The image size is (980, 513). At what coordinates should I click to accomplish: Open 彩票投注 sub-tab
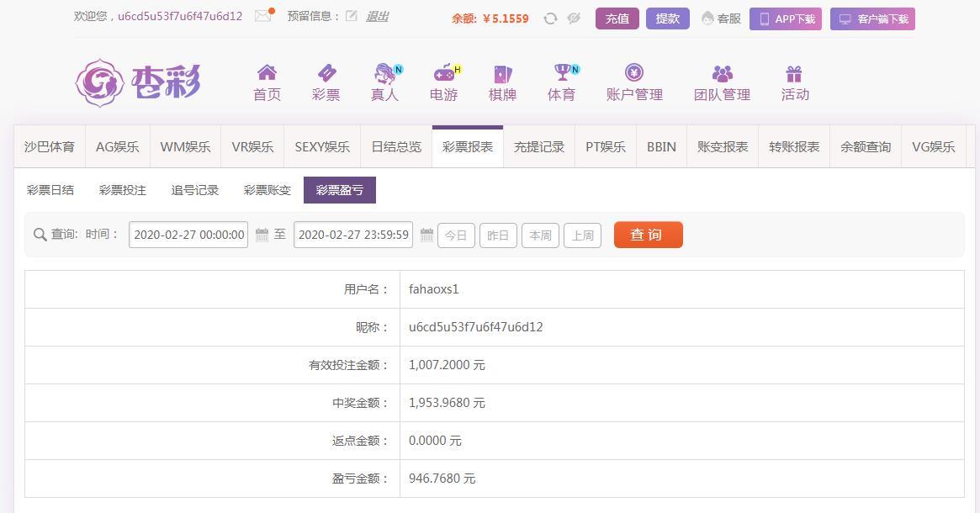[x=123, y=190]
